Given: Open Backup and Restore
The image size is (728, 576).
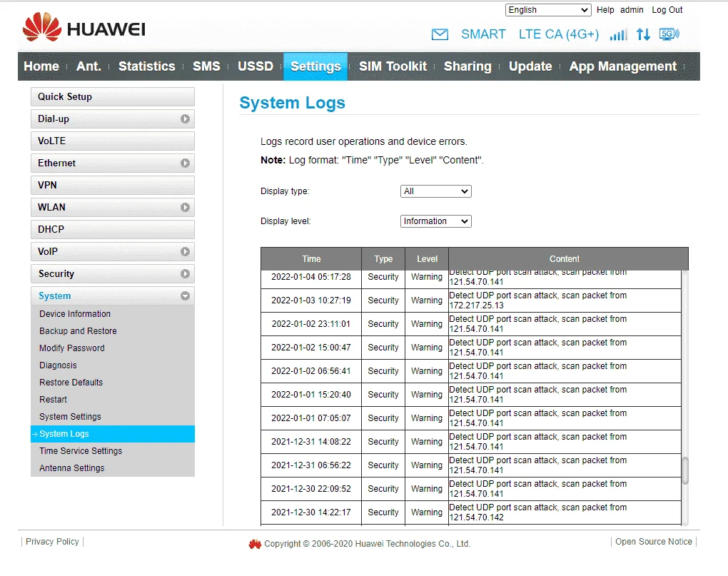Looking at the screenshot, I should click(78, 331).
